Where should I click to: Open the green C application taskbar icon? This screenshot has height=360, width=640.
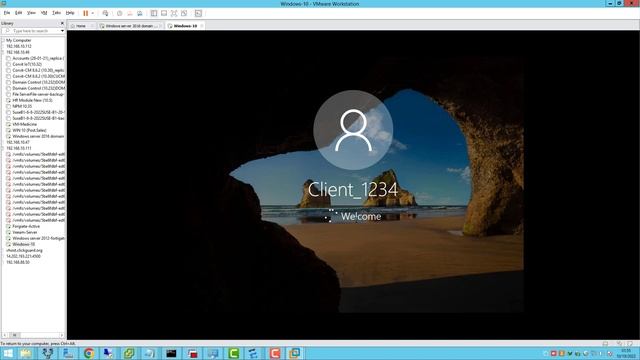(233, 353)
